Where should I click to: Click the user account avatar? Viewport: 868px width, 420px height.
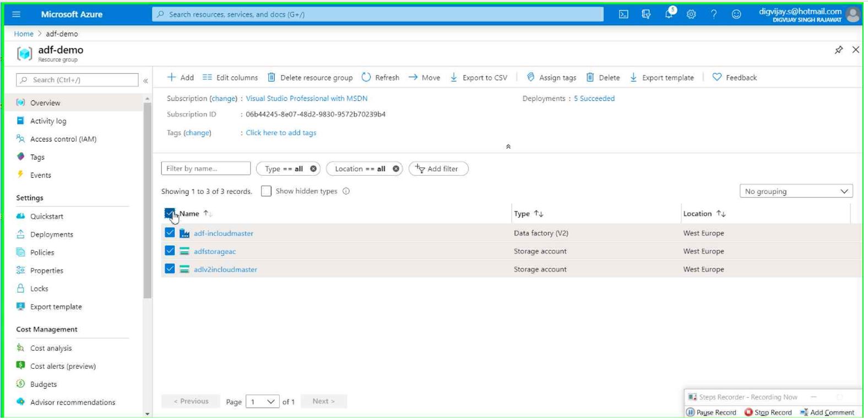coord(853,14)
